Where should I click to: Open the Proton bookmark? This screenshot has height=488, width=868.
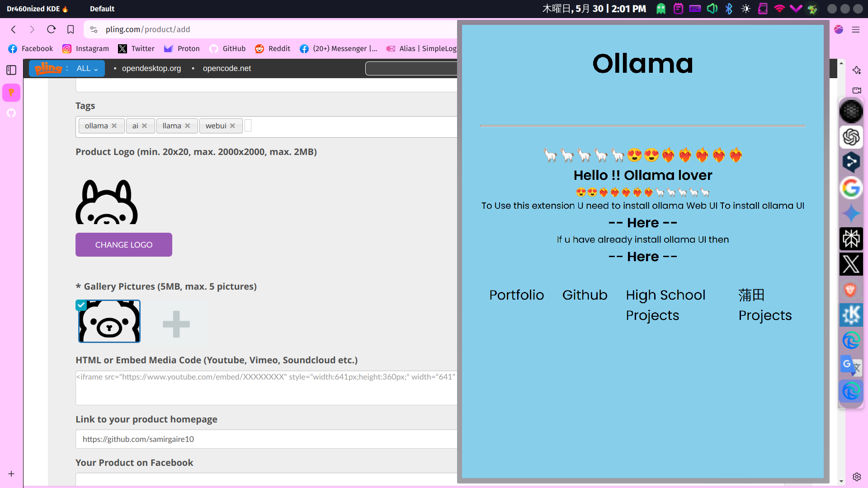pos(182,49)
